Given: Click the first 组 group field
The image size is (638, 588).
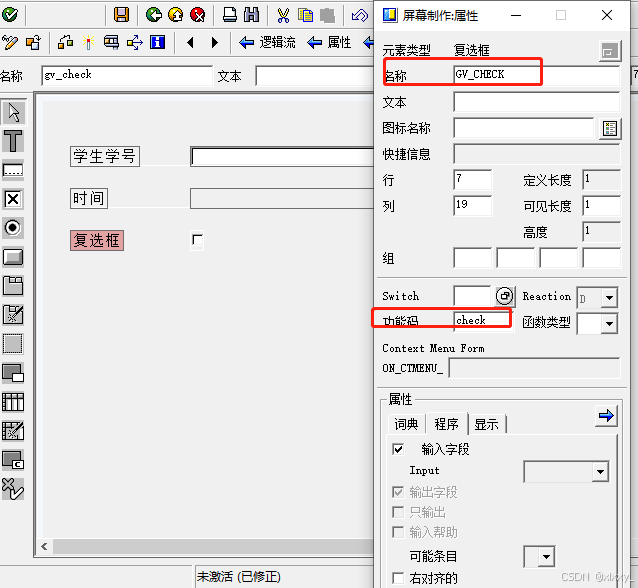Looking at the screenshot, I should click(x=472, y=258).
